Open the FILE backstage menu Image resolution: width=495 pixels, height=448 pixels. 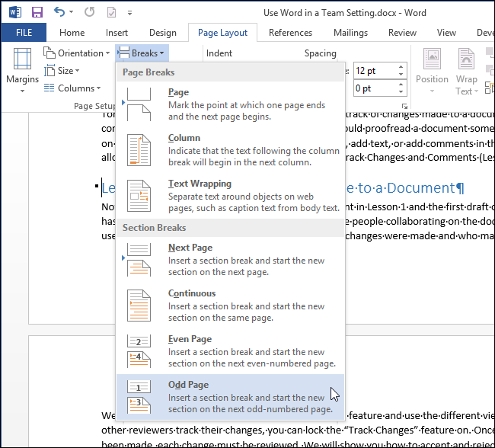click(x=23, y=33)
